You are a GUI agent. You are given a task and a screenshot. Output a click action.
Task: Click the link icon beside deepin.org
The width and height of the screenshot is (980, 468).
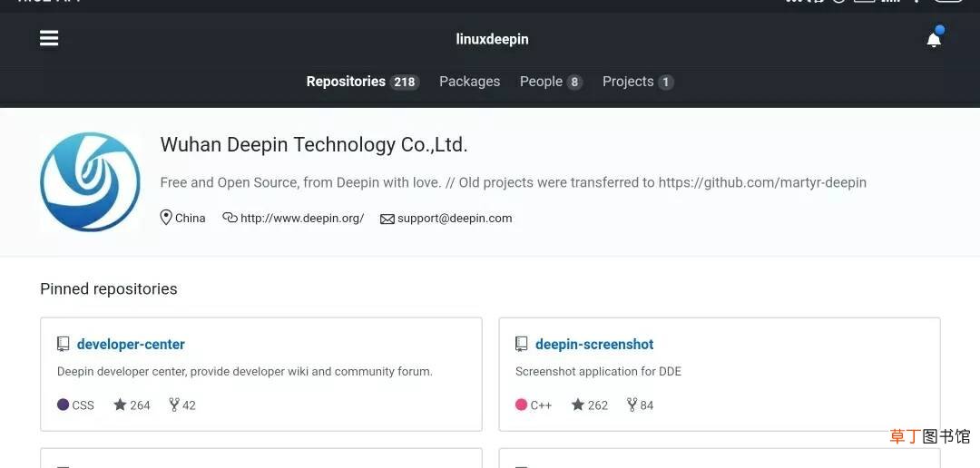pos(230,218)
